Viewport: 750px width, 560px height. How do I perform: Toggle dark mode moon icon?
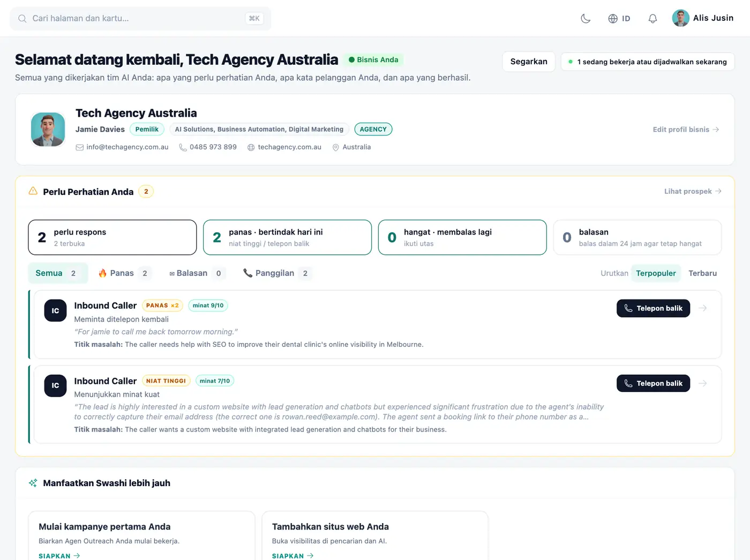[586, 18]
